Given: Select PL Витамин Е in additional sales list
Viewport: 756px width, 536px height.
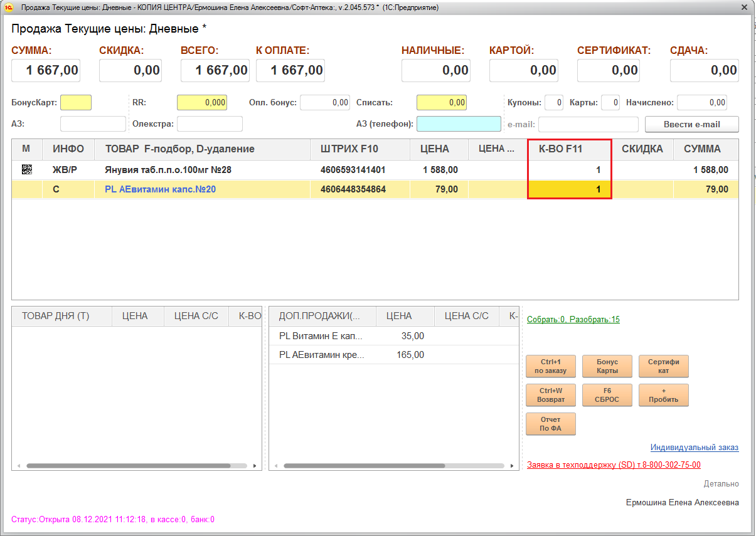Looking at the screenshot, I should click(x=321, y=336).
